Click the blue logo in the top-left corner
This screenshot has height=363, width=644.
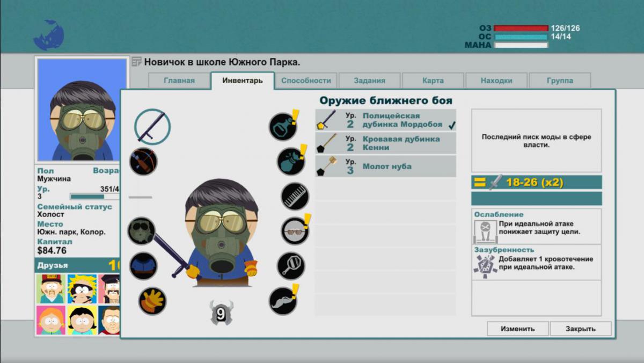(49, 36)
